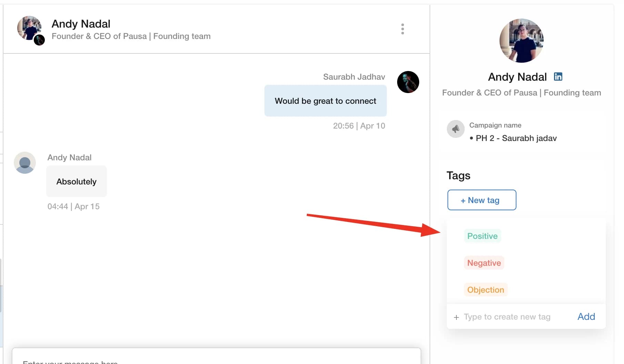Click Saurabh Jadhav's avatar beside his message
Screen dimensions: 624x364
pyautogui.click(x=408, y=82)
